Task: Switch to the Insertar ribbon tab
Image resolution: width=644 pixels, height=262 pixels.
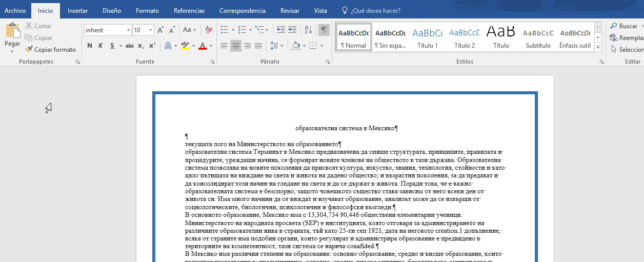Action: click(x=77, y=10)
